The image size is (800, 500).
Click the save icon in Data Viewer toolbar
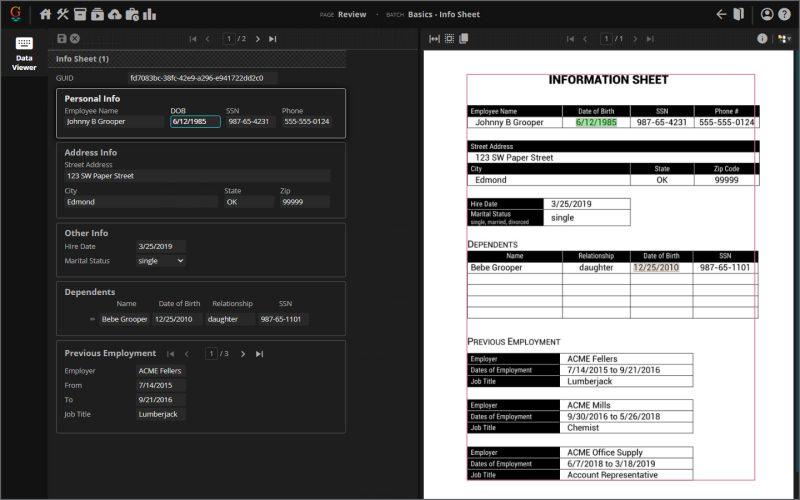pyautogui.click(x=62, y=38)
